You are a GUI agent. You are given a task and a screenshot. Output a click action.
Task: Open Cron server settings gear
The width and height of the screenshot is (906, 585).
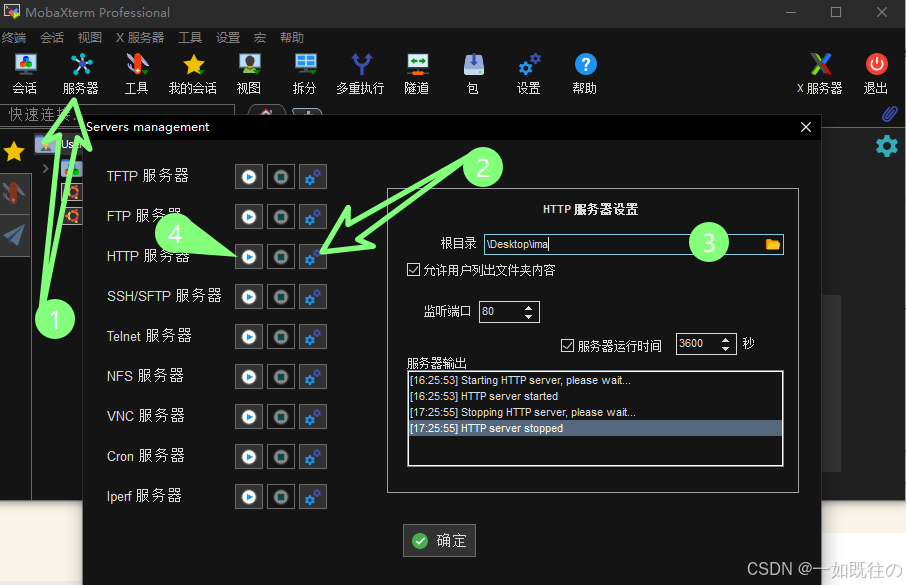tap(313, 457)
